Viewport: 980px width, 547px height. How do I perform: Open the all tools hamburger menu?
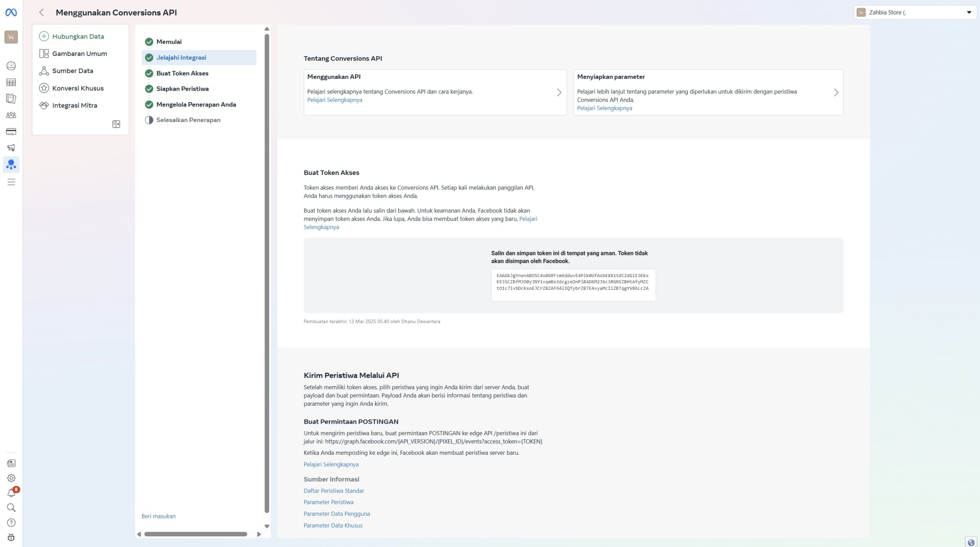pyautogui.click(x=11, y=182)
